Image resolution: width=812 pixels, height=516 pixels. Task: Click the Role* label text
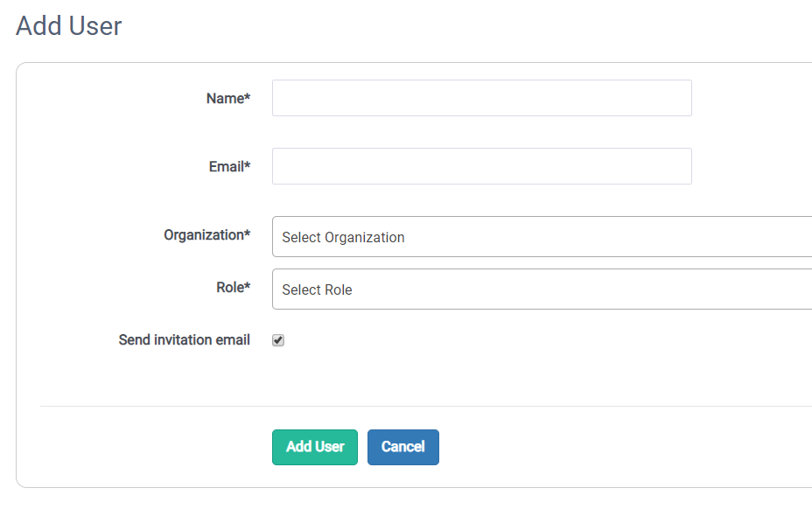pyautogui.click(x=234, y=287)
